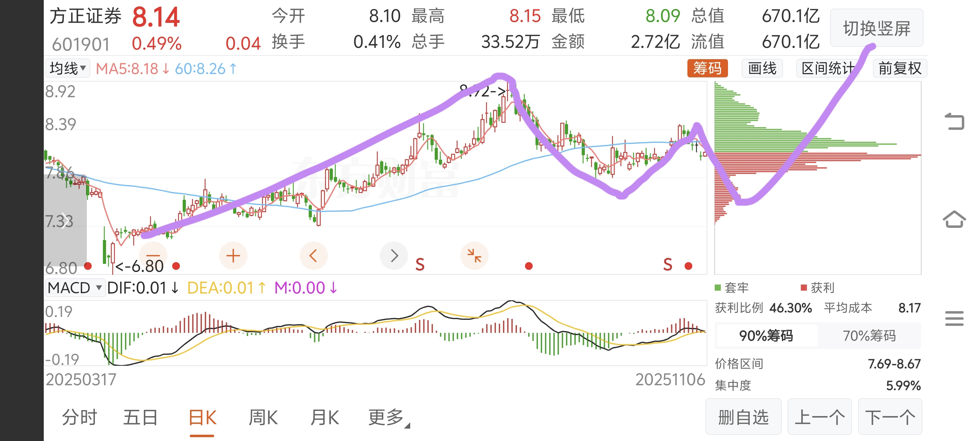The width and height of the screenshot is (980, 441).
Task: Zoom out chart with minus icon
Action: coord(153,256)
